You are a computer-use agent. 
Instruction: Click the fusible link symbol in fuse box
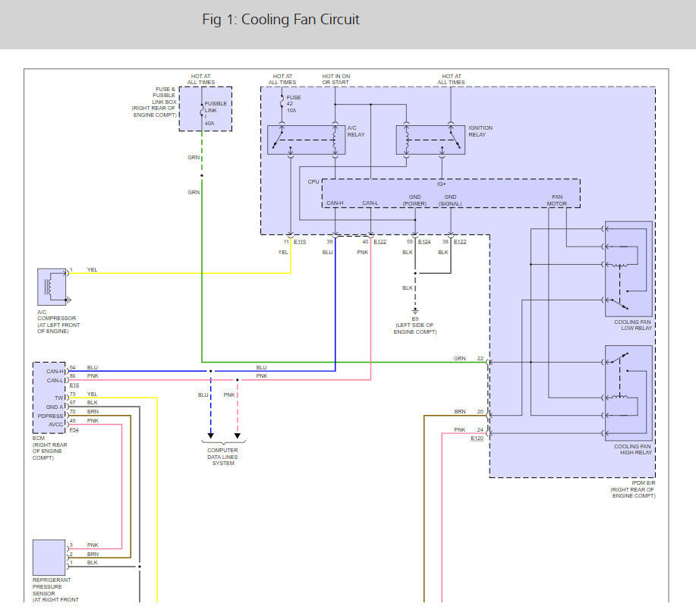point(202,109)
